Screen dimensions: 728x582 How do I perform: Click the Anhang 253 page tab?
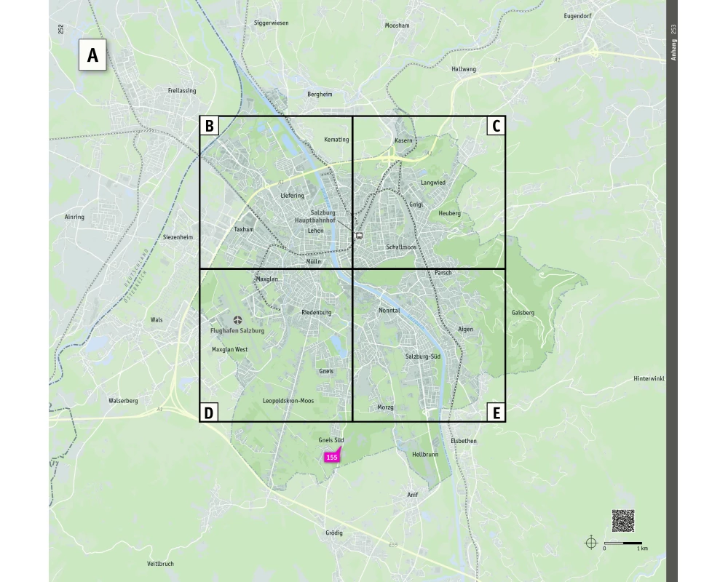(x=673, y=44)
